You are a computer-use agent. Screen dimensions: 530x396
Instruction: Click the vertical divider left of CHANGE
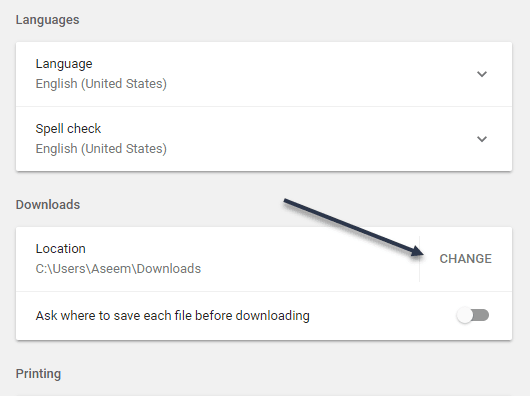click(x=419, y=259)
